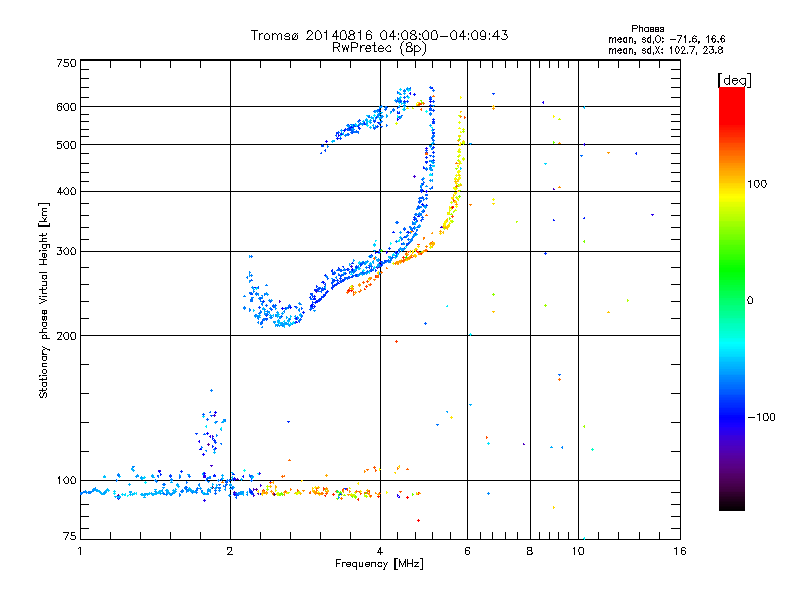Click the 'Stationary phase Virtual Height [km]' axis label
Screen dimensions: 800x600
44,300
